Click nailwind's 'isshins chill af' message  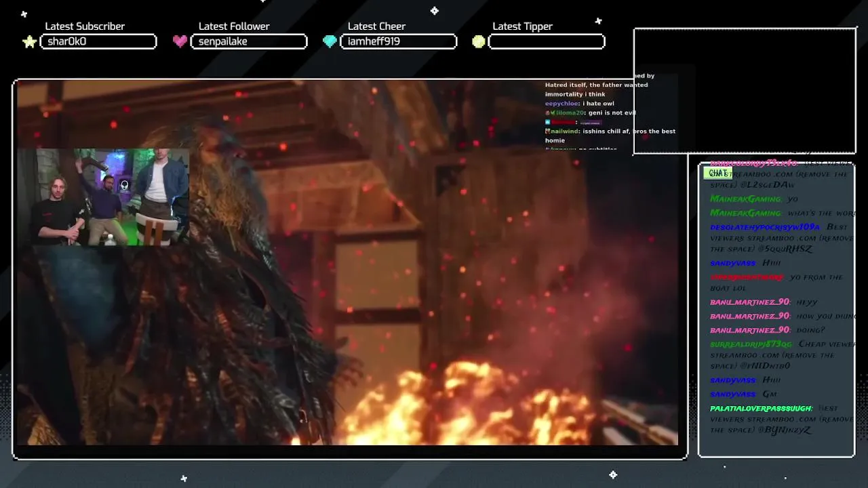click(610, 136)
